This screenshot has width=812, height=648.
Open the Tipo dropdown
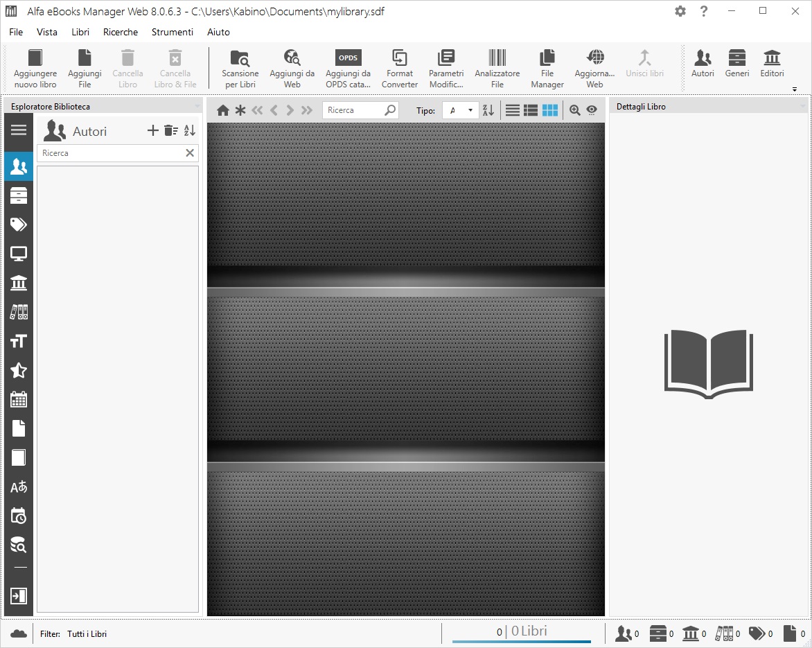(x=460, y=110)
